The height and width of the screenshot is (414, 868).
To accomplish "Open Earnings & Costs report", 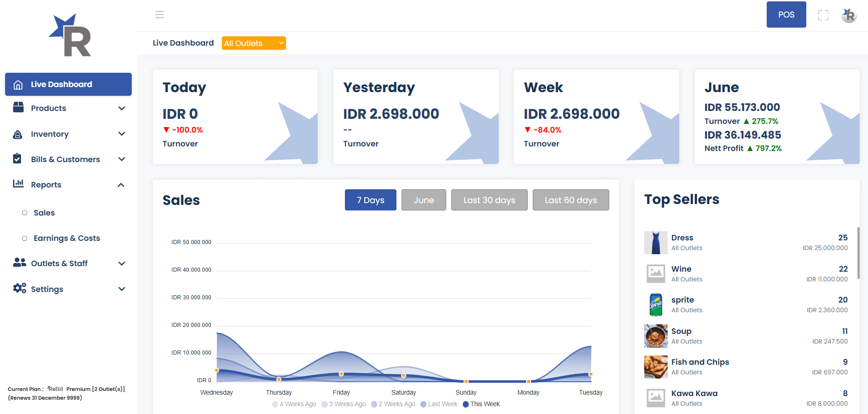I will coord(67,238).
